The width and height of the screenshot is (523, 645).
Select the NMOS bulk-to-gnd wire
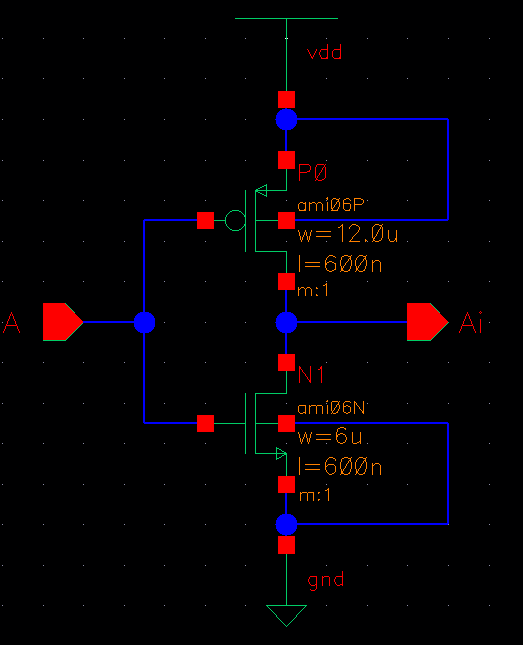(448, 473)
